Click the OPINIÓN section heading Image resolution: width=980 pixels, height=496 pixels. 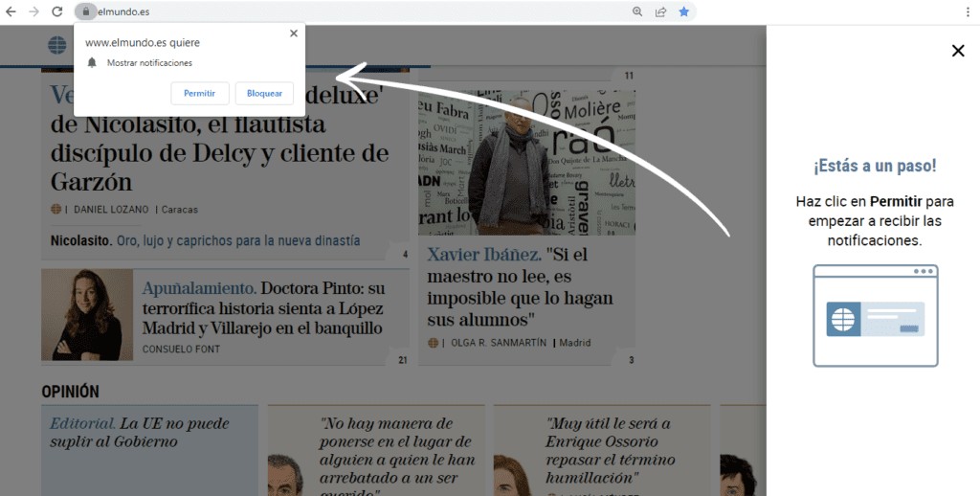click(71, 392)
